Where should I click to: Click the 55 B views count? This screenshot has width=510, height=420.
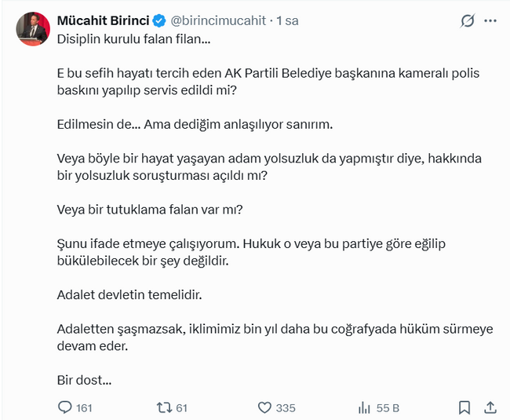click(388, 407)
